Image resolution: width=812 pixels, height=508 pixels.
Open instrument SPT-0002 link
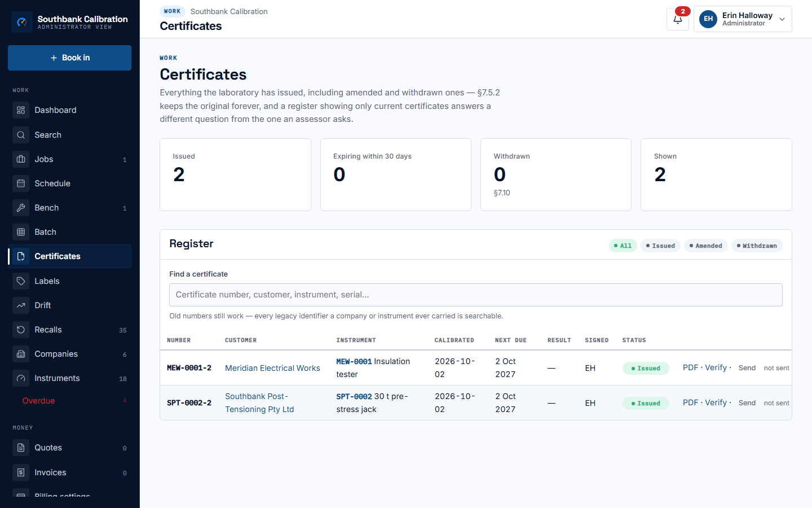(x=354, y=396)
